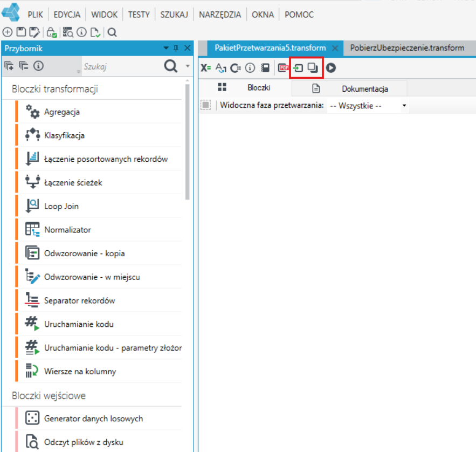Screen dimensions: 476x452
Task: Select the Loop Join block
Action: coord(99,206)
